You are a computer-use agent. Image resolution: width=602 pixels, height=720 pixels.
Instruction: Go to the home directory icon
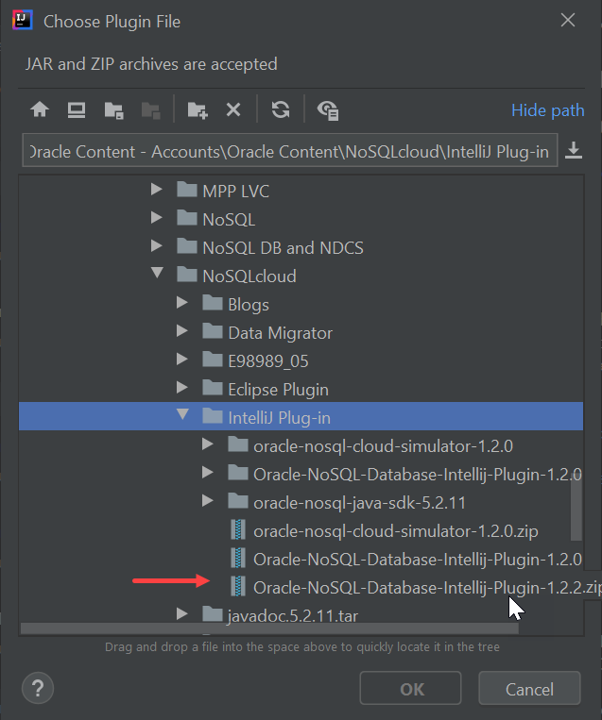40,110
